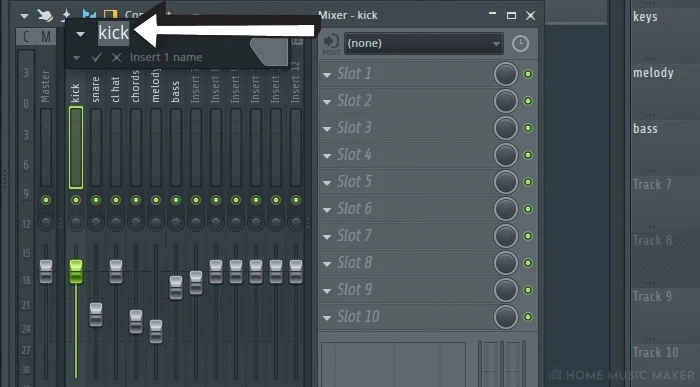
Task: Minimize the Mixer - kick window
Action: click(492, 14)
